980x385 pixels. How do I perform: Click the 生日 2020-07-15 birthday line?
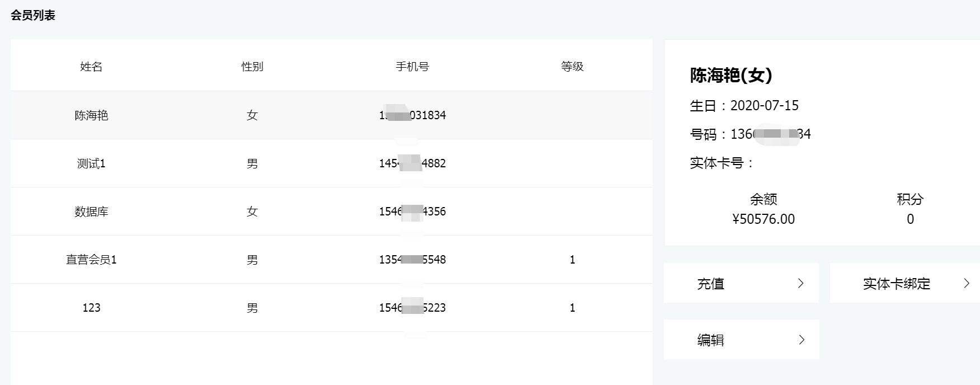point(744,106)
